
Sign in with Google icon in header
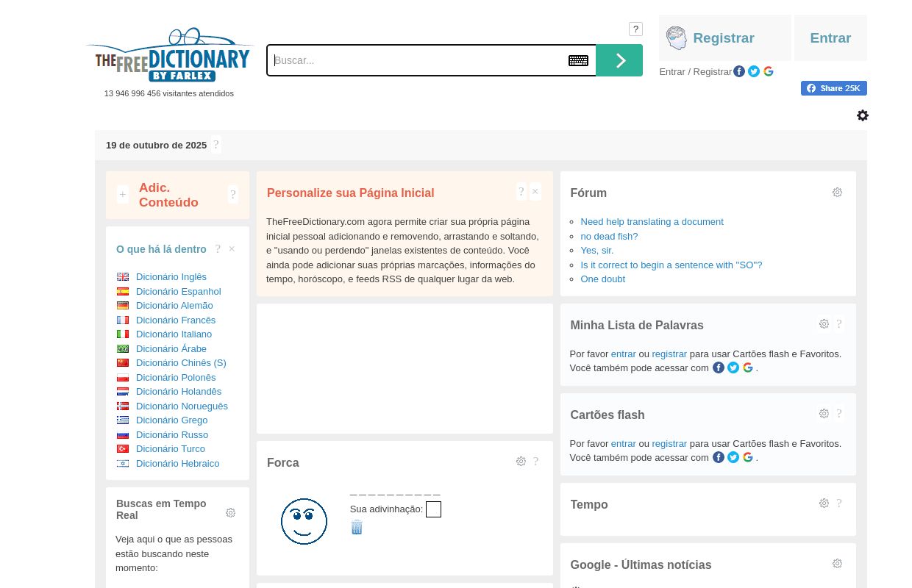click(769, 71)
